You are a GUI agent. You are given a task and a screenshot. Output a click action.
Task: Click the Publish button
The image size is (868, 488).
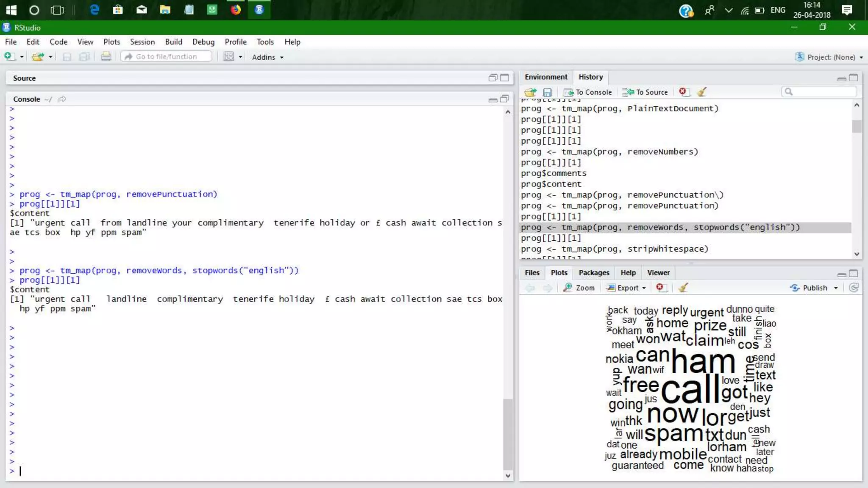pyautogui.click(x=814, y=288)
